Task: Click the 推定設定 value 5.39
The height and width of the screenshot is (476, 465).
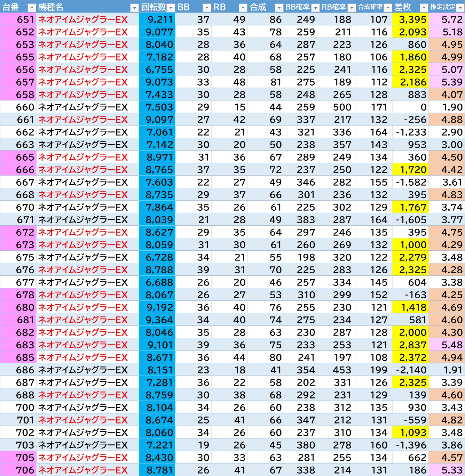Action: (447, 82)
